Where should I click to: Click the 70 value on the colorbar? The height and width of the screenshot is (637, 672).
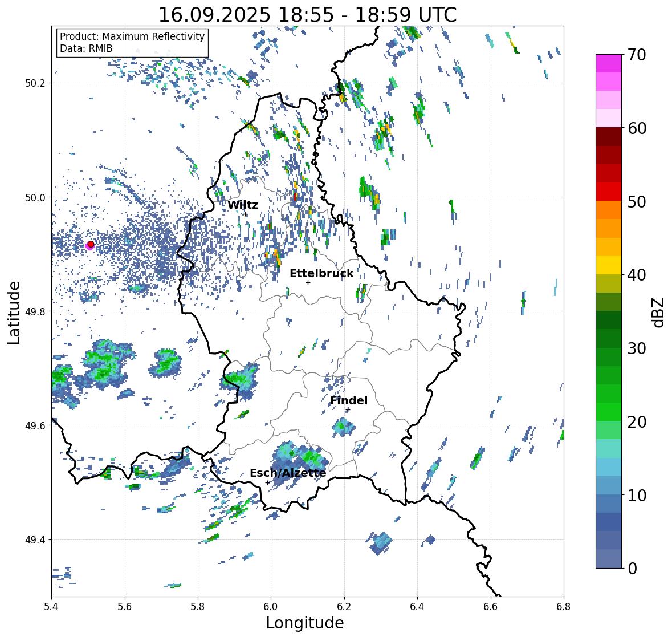636,55
